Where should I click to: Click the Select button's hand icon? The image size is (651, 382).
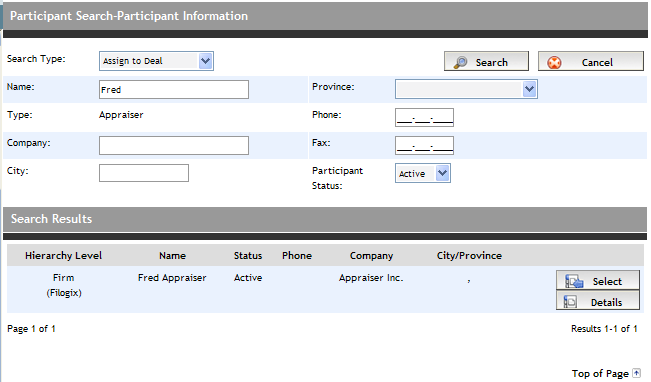pos(574,281)
